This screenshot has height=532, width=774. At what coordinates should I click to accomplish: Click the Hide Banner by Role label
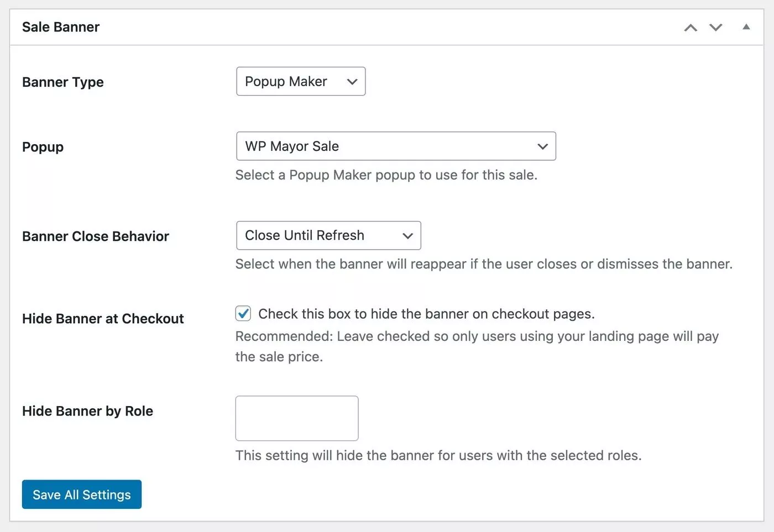[88, 411]
